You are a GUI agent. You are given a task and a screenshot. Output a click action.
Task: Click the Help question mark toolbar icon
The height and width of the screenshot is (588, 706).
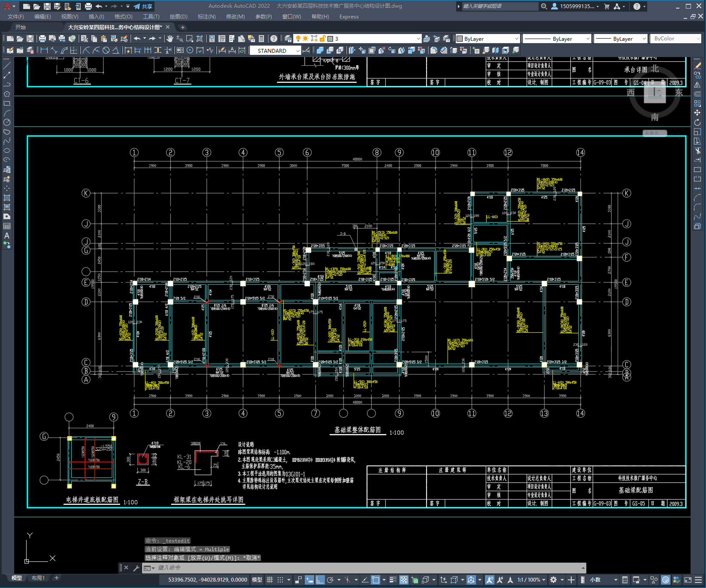point(274,39)
